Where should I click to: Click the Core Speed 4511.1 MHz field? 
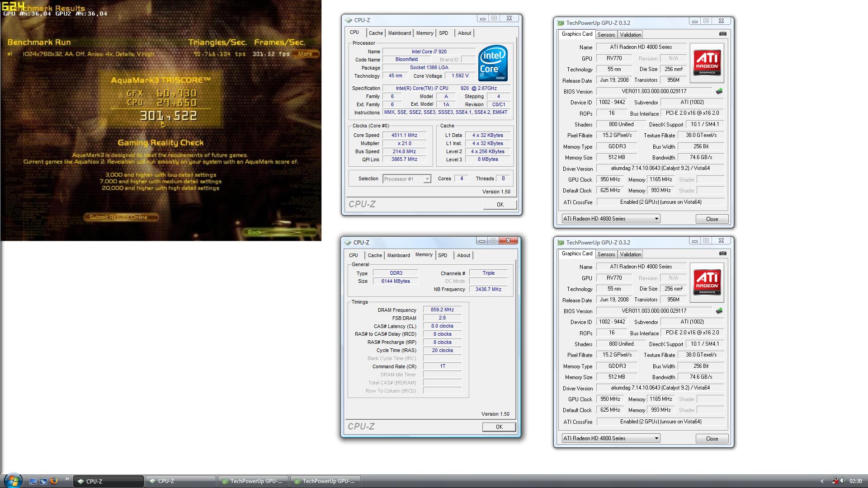[404, 135]
